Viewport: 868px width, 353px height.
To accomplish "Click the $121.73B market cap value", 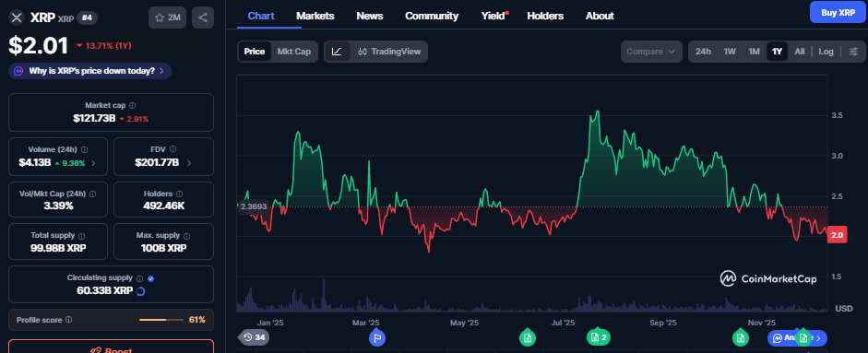I will (x=93, y=118).
